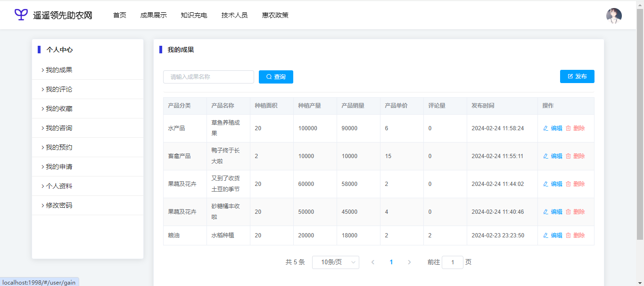Screen dimensions: 644x286
Task: Expand 我的评论 in the sidebar
Action: pos(59,89)
